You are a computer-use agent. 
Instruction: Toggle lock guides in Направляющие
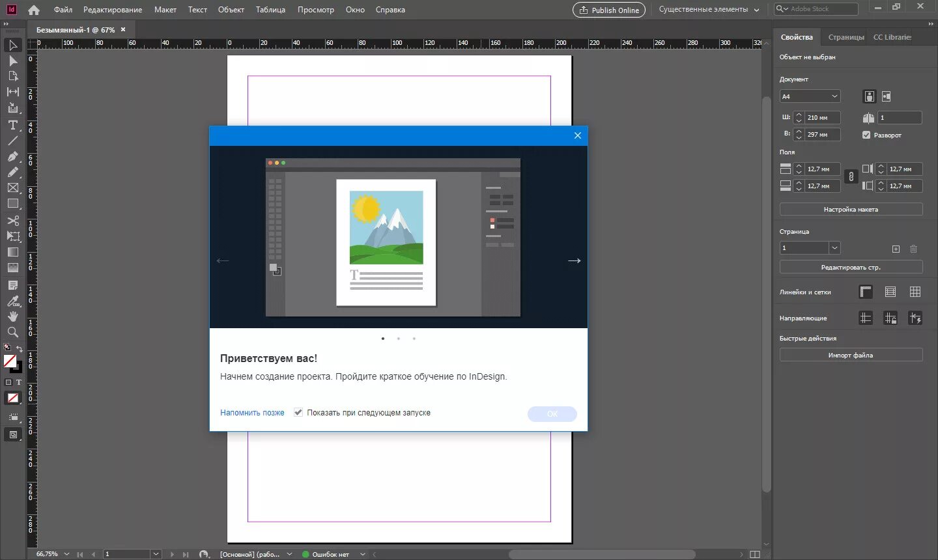coord(890,318)
